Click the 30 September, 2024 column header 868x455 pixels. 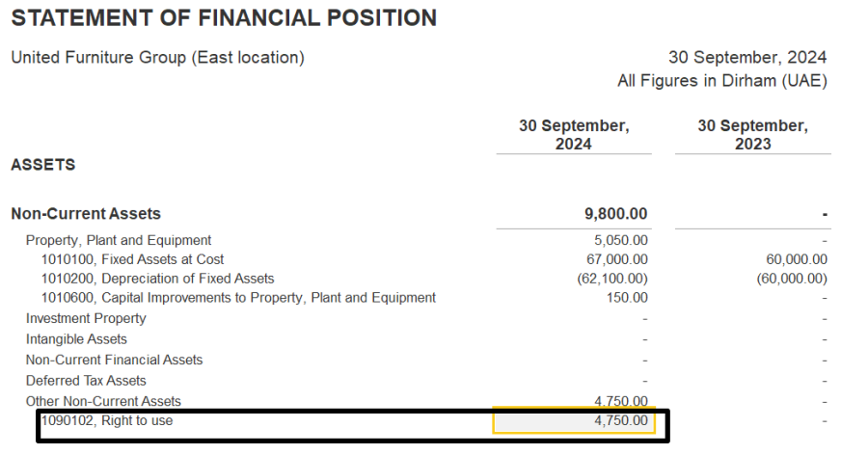[574, 135]
